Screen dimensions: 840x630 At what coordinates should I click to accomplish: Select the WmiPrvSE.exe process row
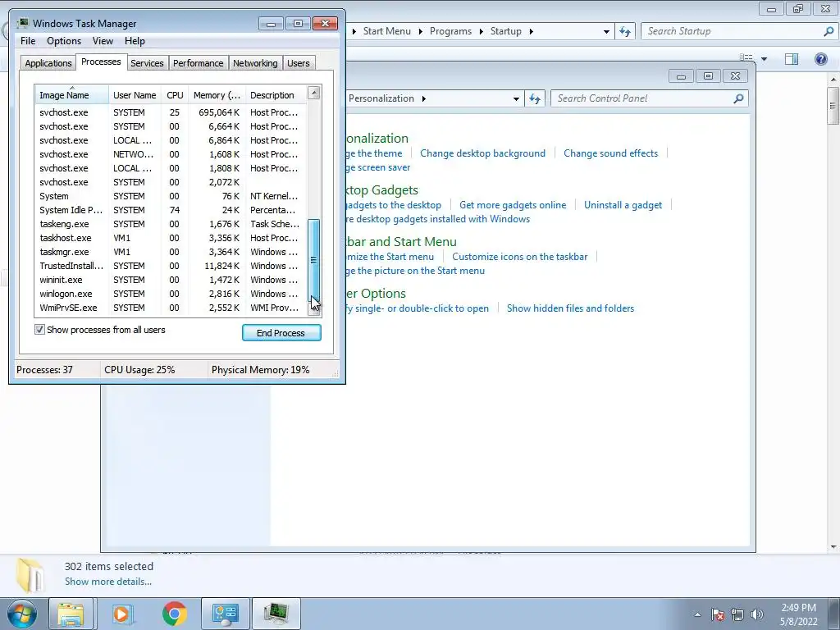[x=171, y=308]
